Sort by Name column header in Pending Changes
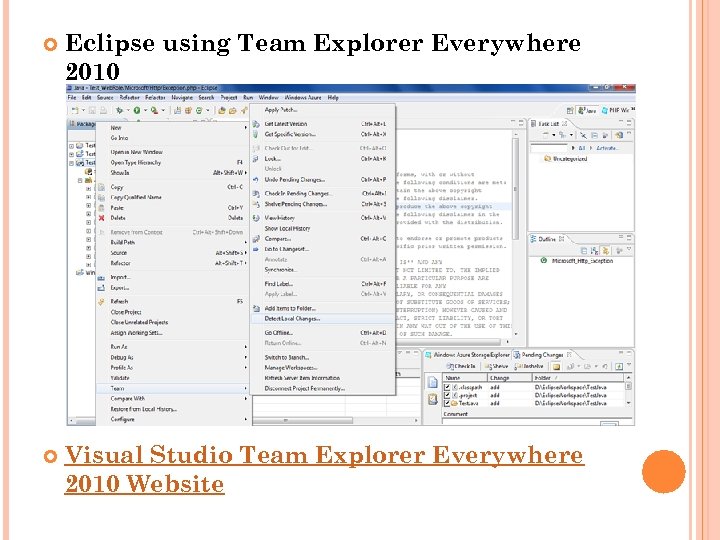 pyautogui.click(x=465, y=377)
